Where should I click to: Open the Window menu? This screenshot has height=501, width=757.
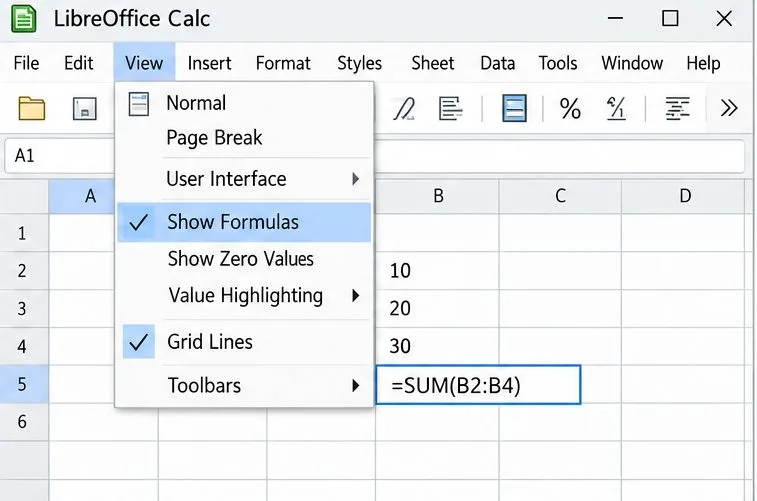pos(632,63)
